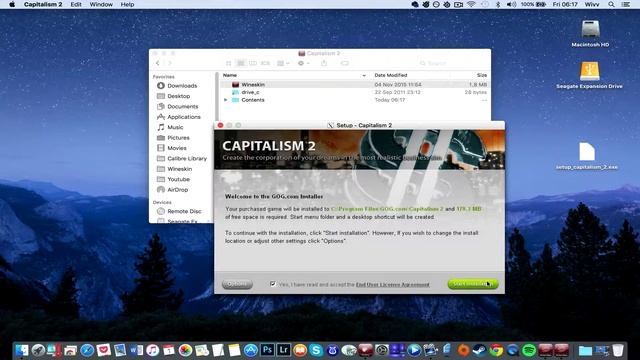Open the Capitalism 2 application menu
This screenshot has height=360, width=640.
(x=43, y=4)
